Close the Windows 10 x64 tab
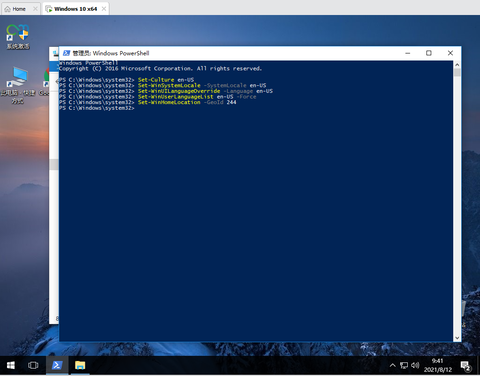The image size is (480, 376). pyautogui.click(x=104, y=9)
